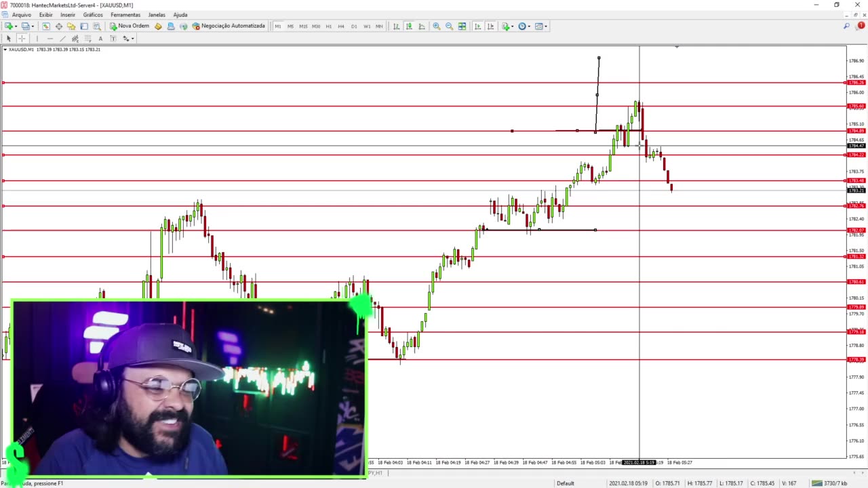Open the Arquivo menu
868x488 pixels.
(x=21, y=15)
